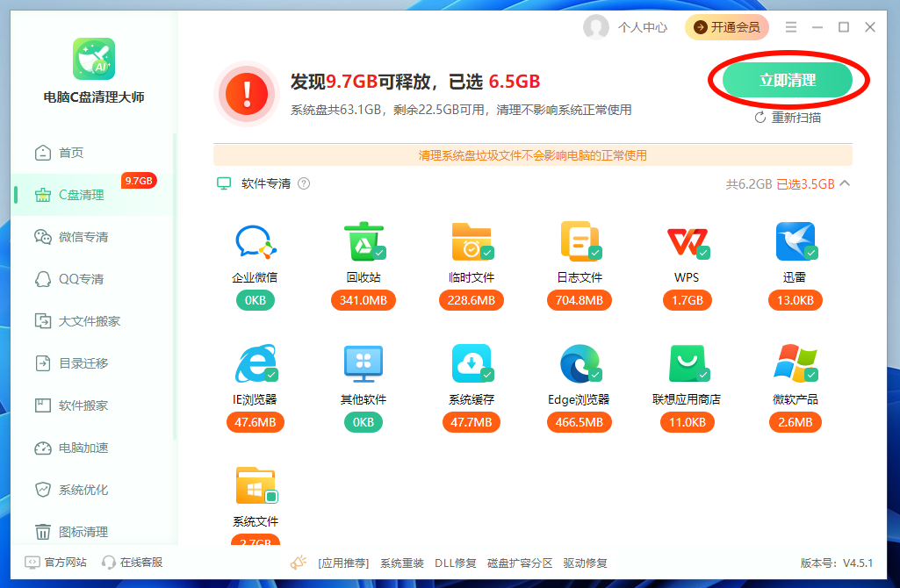
Task: Open the 日志文件 icon
Action: coord(580,241)
